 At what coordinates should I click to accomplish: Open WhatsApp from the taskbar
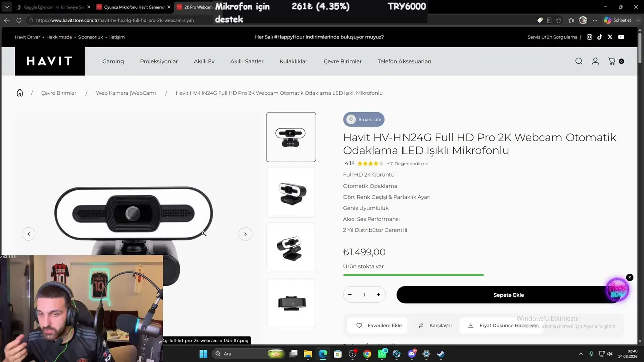pyautogui.click(x=382, y=354)
